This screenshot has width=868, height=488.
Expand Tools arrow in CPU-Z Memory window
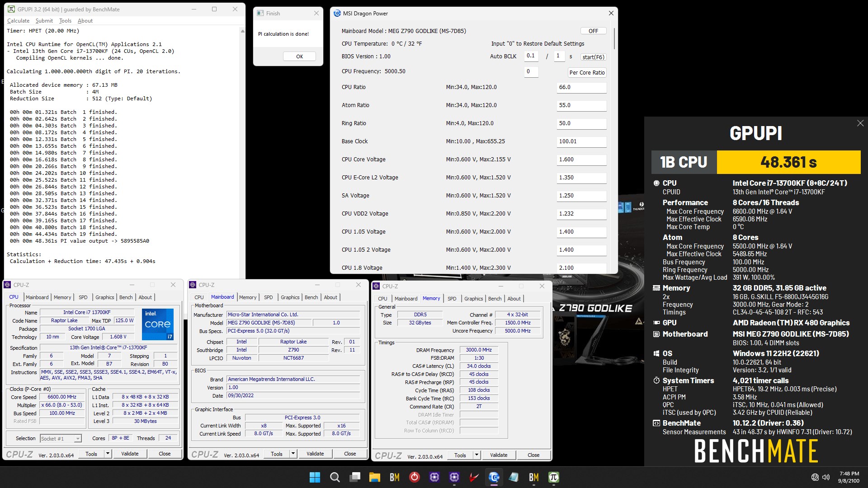point(476,455)
